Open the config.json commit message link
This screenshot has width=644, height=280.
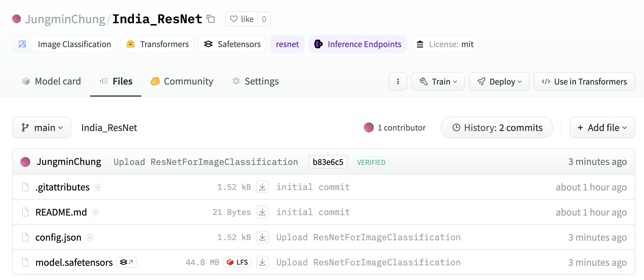368,237
